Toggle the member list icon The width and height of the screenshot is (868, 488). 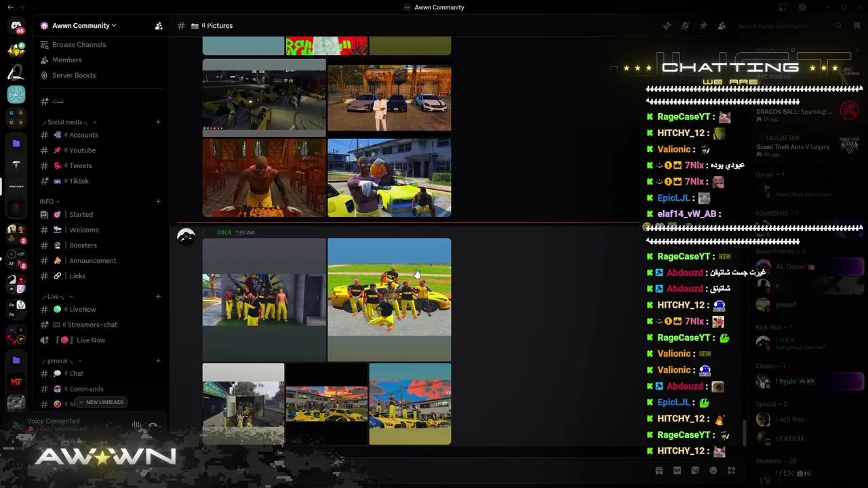click(722, 26)
